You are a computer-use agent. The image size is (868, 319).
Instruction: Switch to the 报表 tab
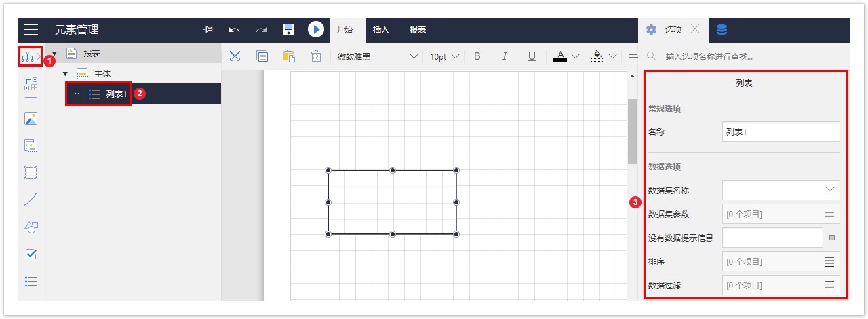coord(418,30)
